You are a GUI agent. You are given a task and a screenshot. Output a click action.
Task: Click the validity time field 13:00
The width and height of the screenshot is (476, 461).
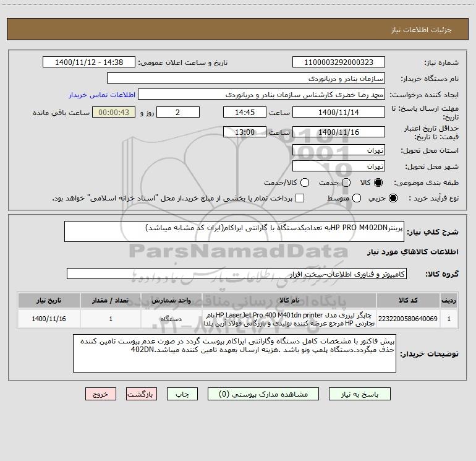coord(245,132)
